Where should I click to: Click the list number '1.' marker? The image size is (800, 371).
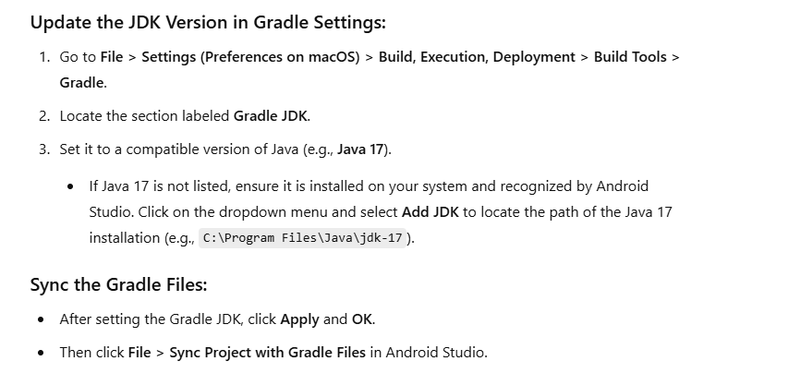point(45,57)
